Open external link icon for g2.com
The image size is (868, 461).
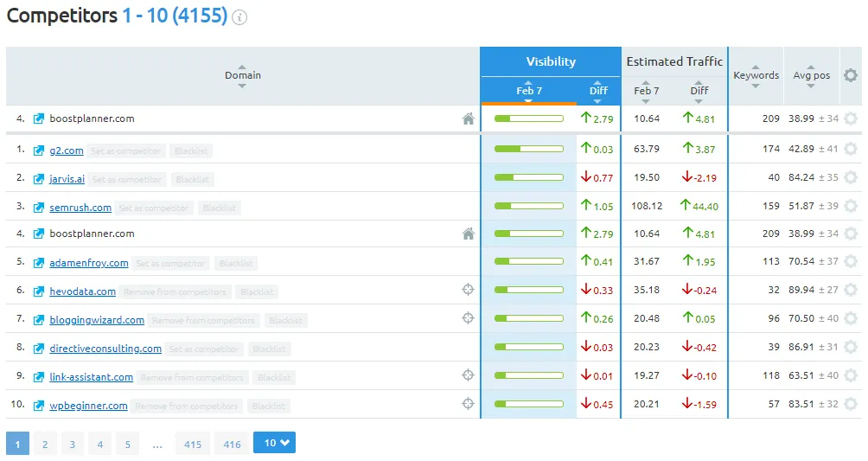point(38,150)
